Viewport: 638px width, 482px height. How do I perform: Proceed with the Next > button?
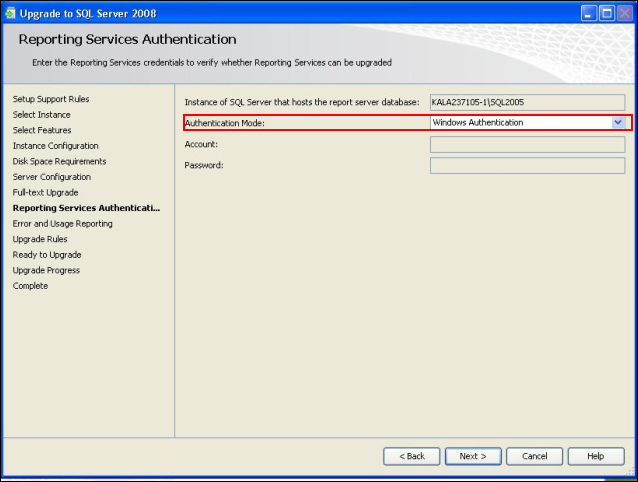pyautogui.click(x=473, y=456)
